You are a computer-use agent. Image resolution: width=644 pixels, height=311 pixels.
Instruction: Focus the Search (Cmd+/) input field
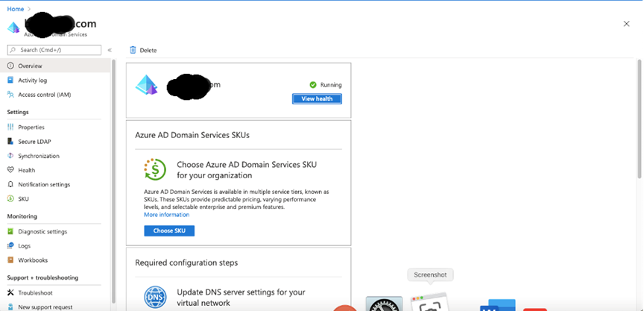tap(54, 50)
